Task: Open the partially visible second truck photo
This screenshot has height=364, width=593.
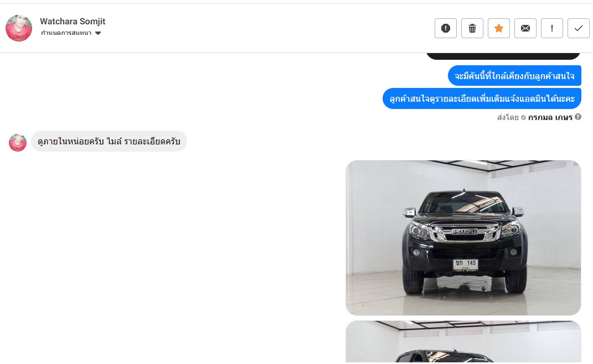Action: [x=463, y=342]
